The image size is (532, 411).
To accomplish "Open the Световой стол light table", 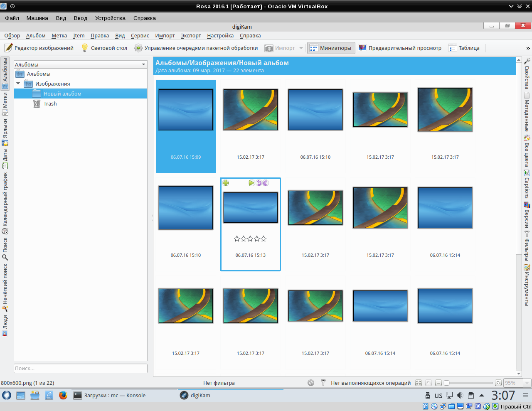I will click(x=104, y=48).
